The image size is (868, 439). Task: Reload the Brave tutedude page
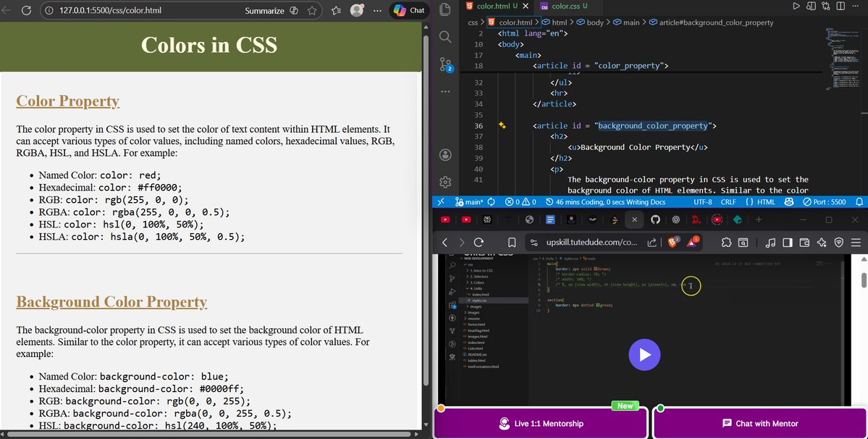click(479, 243)
